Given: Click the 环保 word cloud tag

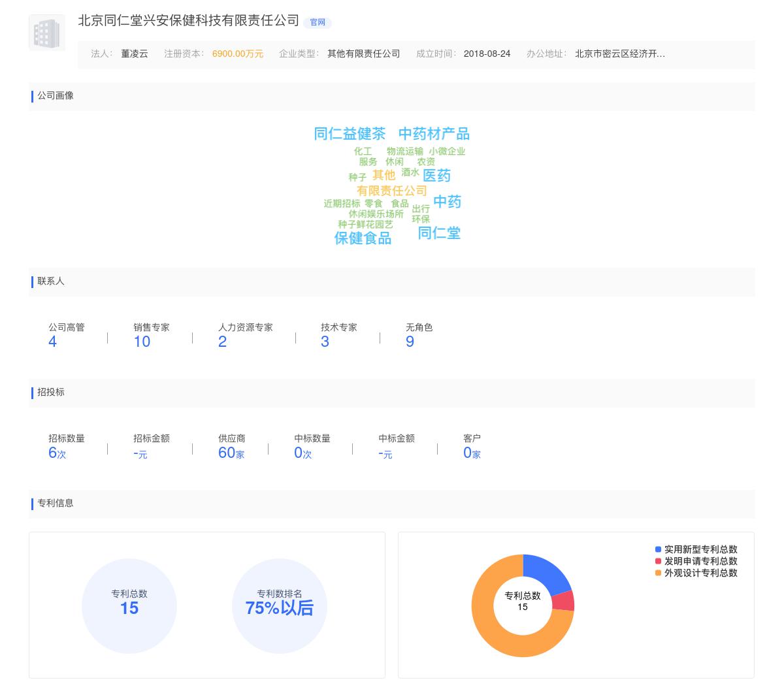Looking at the screenshot, I should tap(421, 219).
